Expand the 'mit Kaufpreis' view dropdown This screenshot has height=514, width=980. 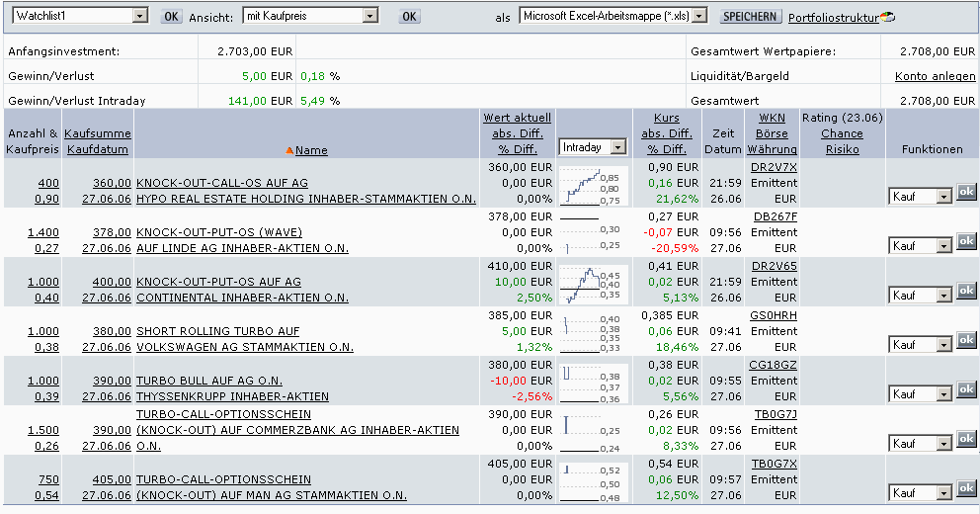370,17
